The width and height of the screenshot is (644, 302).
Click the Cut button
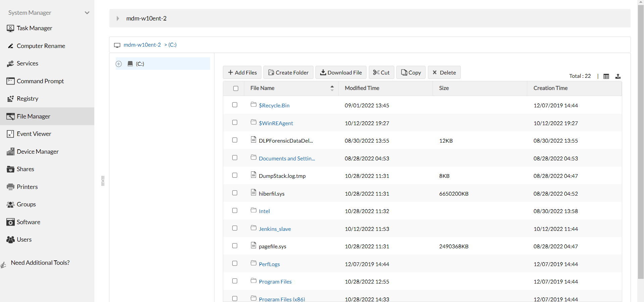pyautogui.click(x=382, y=72)
